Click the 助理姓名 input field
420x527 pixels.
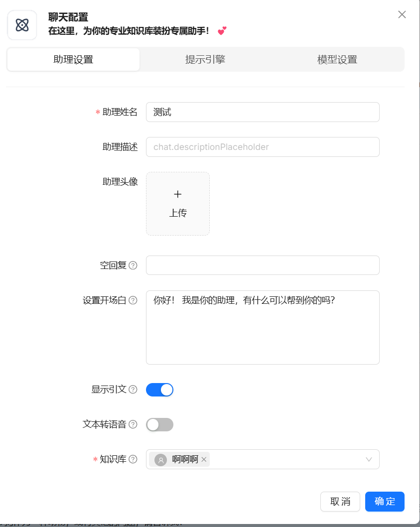[263, 112]
